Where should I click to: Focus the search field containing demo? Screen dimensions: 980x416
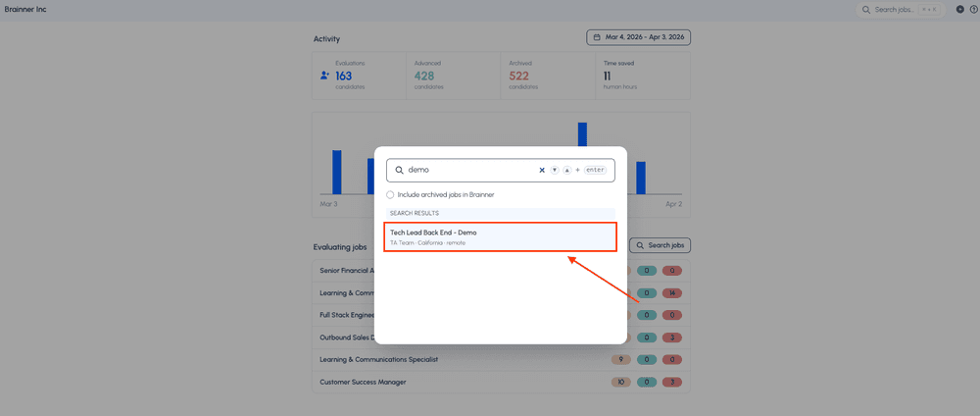[x=500, y=170]
